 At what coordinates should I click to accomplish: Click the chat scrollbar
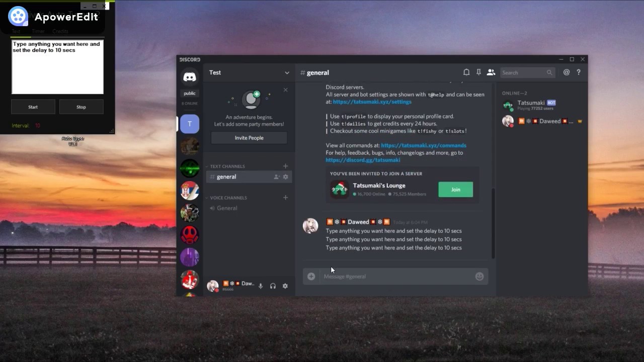pyautogui.click(x=493, y=224)
